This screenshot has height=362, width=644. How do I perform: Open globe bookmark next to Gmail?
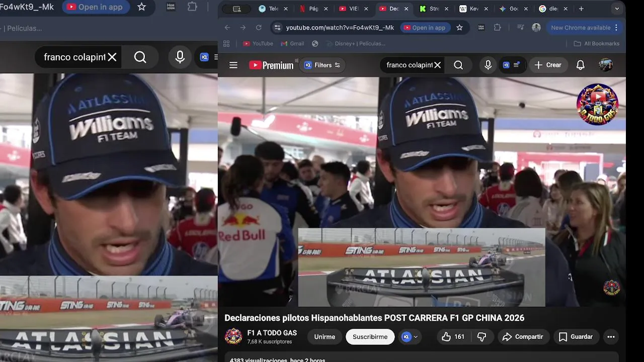point(315,44)
